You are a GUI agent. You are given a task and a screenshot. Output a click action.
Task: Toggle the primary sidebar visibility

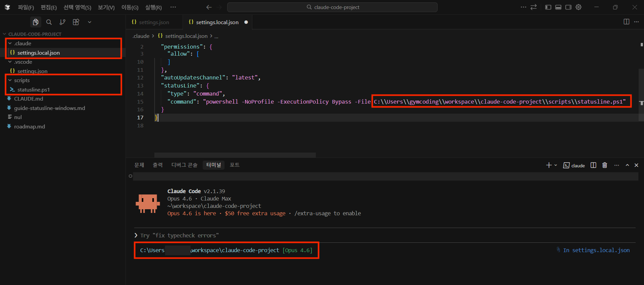[x=548, y=7]
